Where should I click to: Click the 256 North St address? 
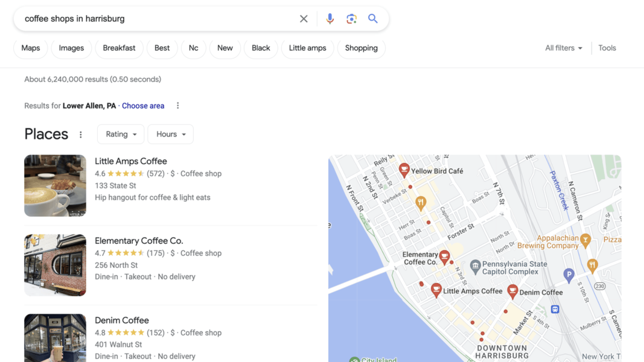116,265
